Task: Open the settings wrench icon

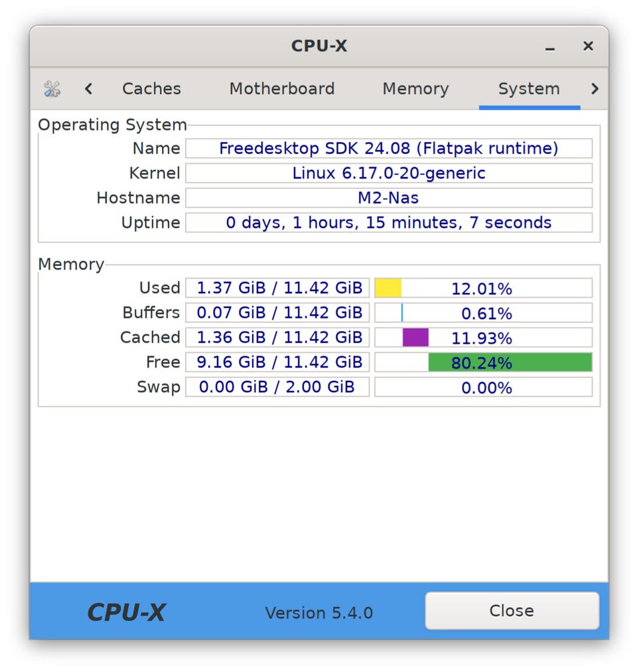Action: 52,89
